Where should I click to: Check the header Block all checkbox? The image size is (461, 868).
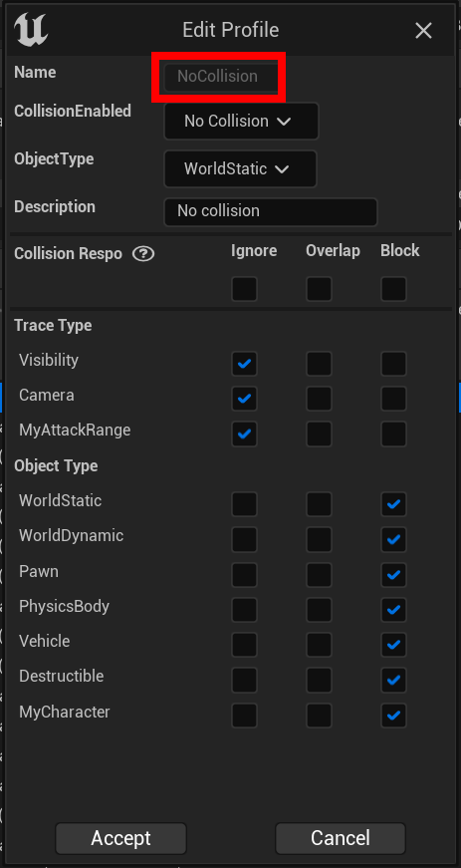pos(393,289)
